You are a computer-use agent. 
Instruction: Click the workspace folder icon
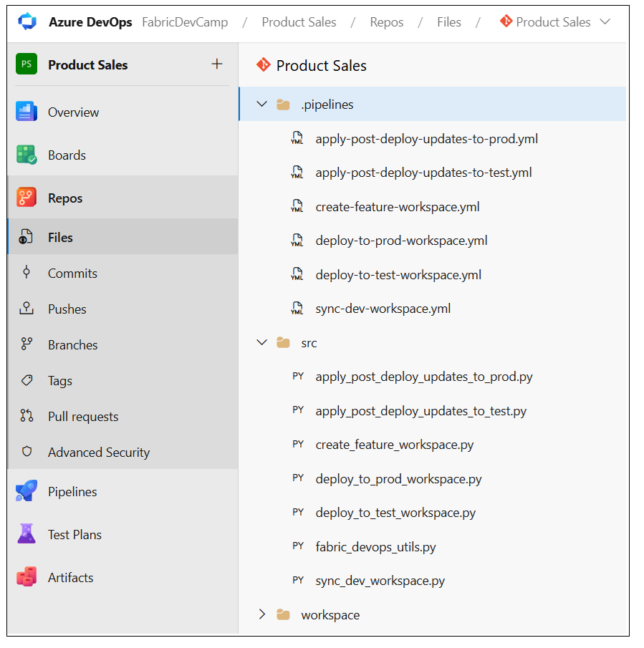pos(283,615)
